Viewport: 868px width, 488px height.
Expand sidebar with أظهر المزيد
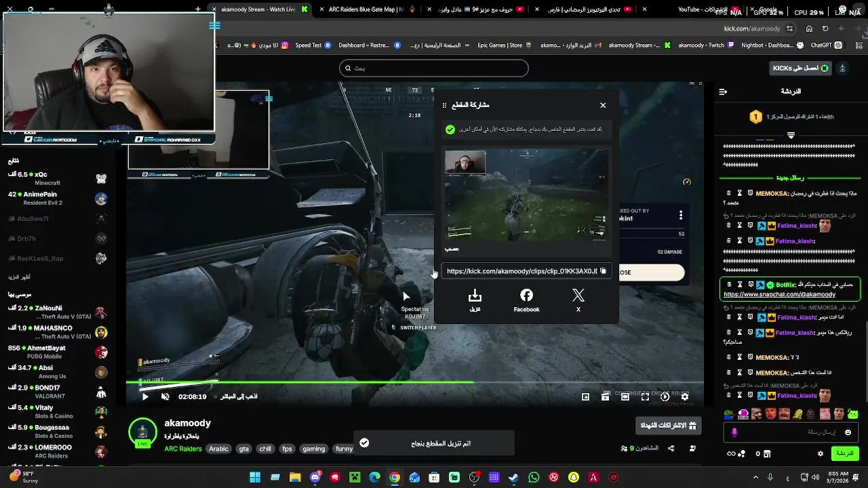(19, 277)
